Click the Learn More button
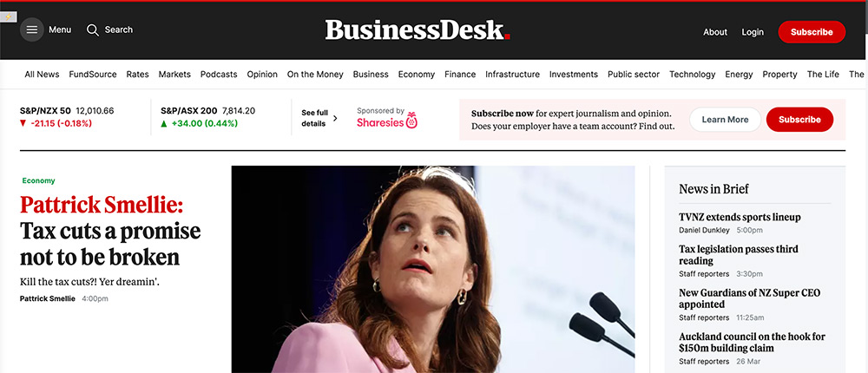Screen dimensions: 868x373 coord(725,120)
